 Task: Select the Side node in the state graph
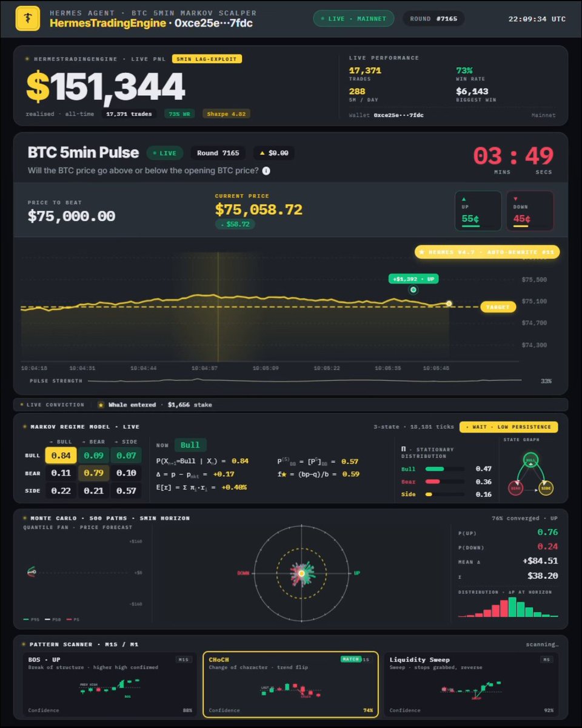pos(546,487)
